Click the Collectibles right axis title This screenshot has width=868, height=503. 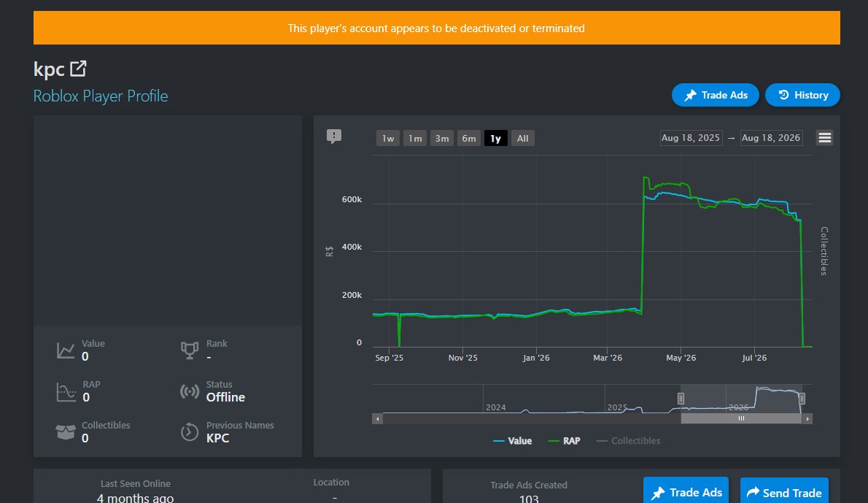824,251
